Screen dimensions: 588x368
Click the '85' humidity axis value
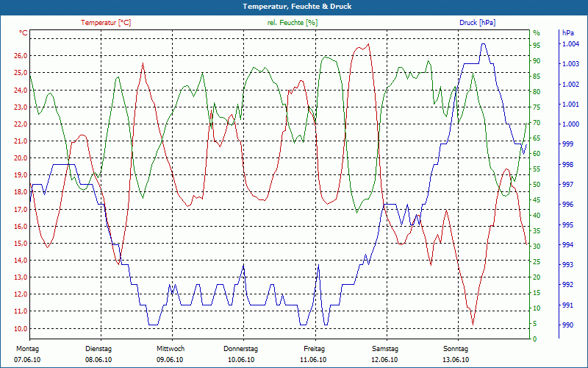(537, 77)
